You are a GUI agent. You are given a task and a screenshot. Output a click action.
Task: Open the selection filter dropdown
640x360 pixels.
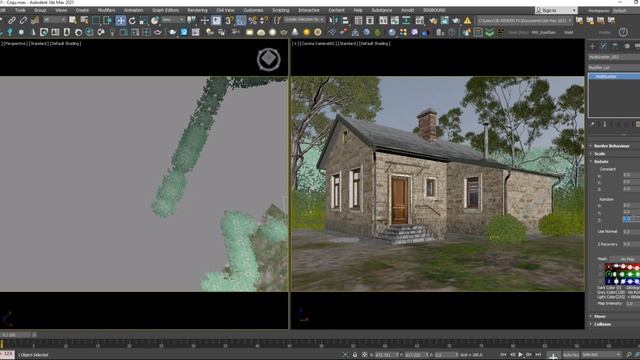(x=55, y=20)
